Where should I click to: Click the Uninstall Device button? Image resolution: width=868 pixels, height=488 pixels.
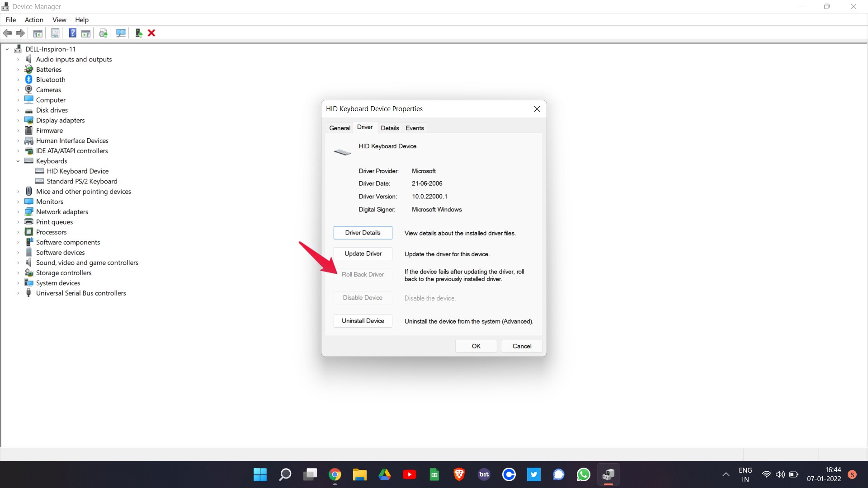(363, 321)
